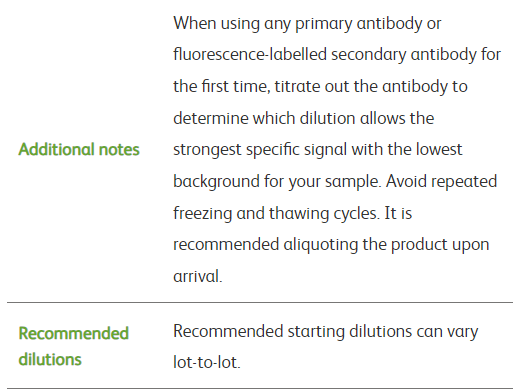Screen dimensions: 522x392
Task: Click the line "recommended aliquoting the product upon"
Action: [331, 246]
